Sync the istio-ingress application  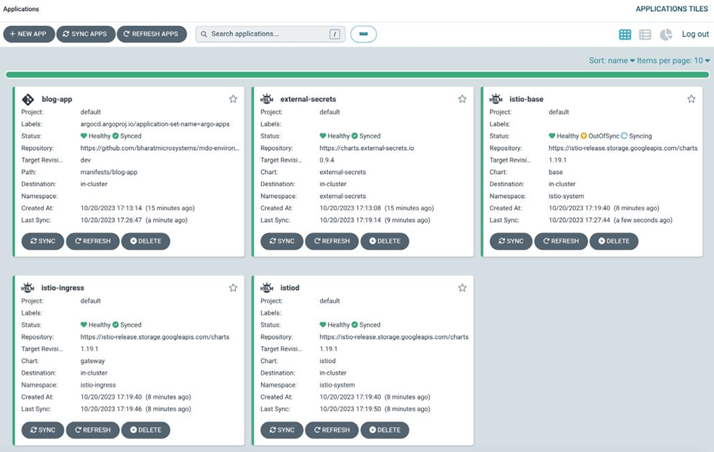[x=43, y=430]
